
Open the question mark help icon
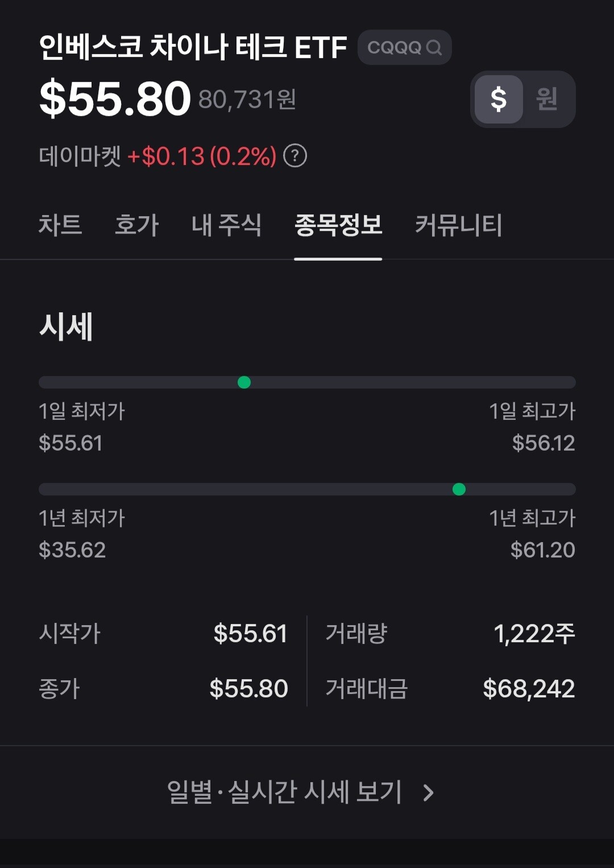295,156
